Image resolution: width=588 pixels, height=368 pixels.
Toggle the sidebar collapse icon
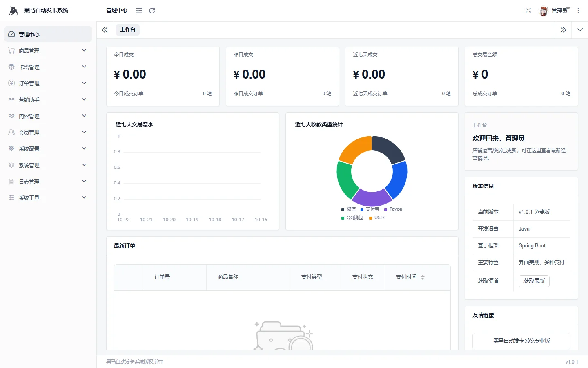139,11
